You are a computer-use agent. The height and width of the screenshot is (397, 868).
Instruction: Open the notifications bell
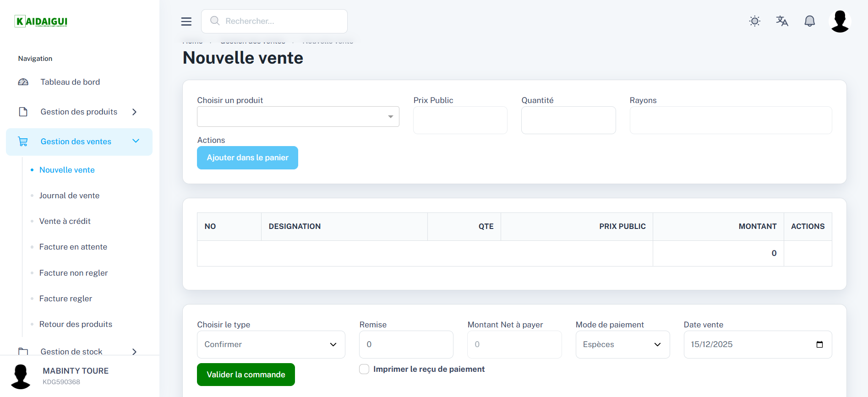(809, 21)
